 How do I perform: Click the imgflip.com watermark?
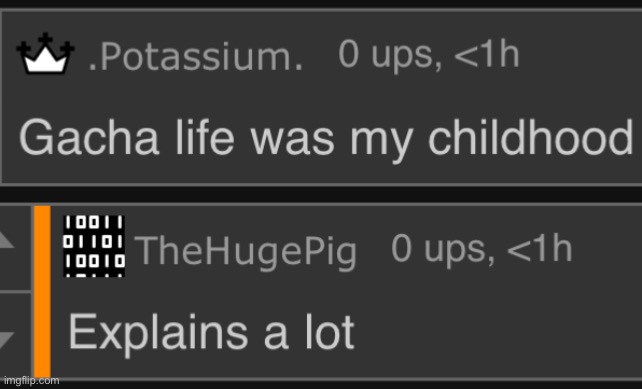click(32, 381)
